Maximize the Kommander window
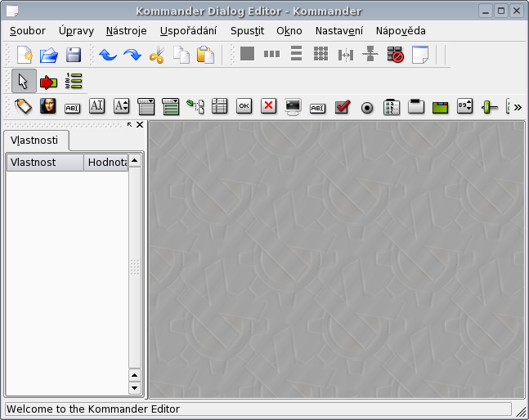529x420 pixels. pyautogui.click(x=501, y=11)
